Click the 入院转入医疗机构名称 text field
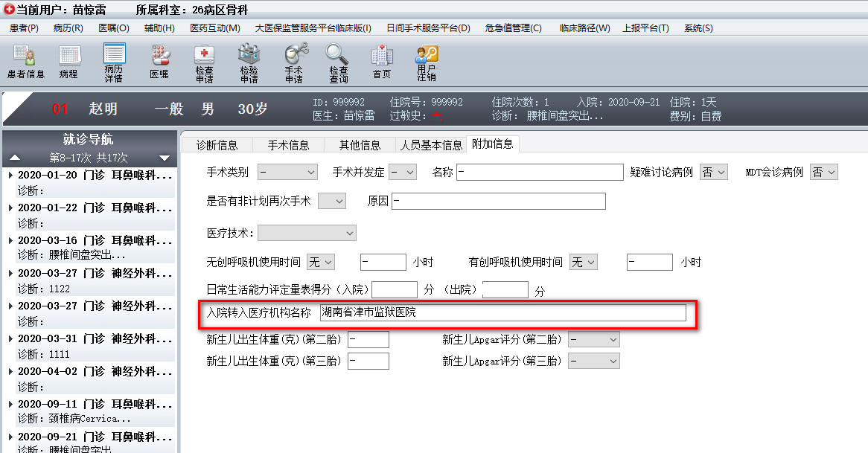This screenshot has width=868, height=453. click(x=502, y=312)
